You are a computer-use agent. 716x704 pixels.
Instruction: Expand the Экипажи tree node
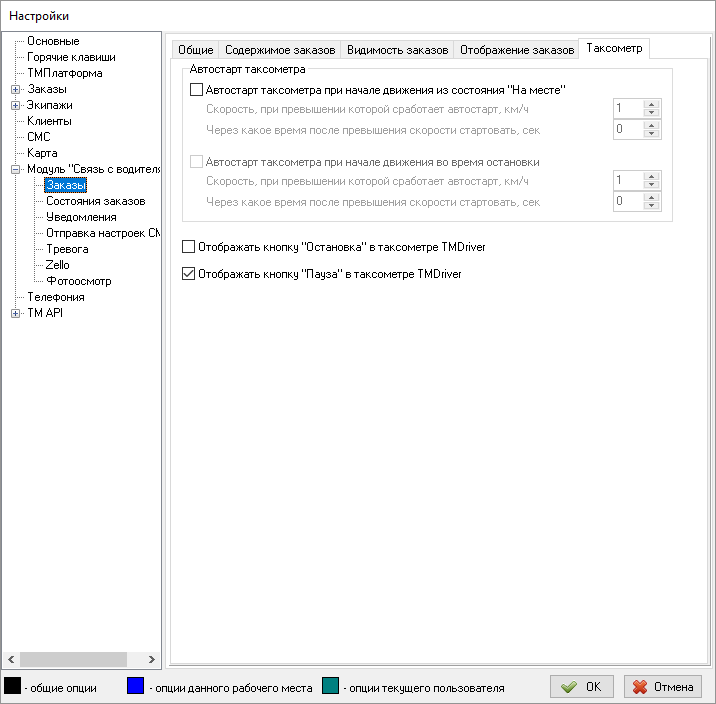15,105
